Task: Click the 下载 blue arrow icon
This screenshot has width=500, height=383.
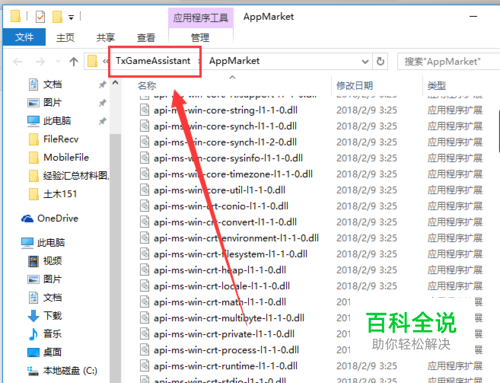Action: tap(33, 316)
